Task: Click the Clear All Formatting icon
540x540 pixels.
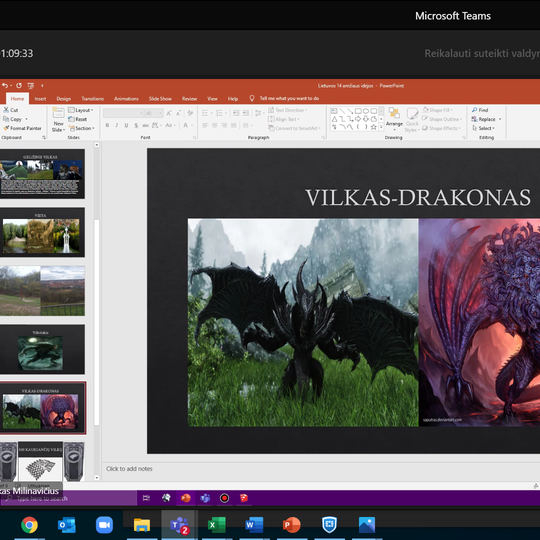Action: (190, 113)
